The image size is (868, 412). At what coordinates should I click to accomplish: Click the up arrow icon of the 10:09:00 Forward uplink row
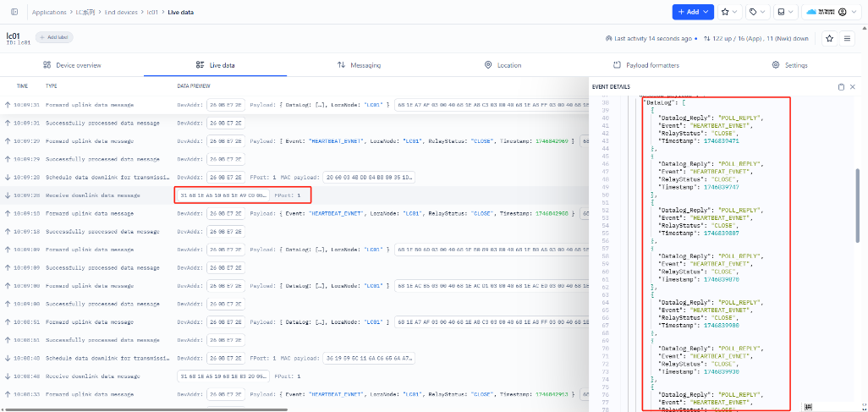[x=8, y=286]
